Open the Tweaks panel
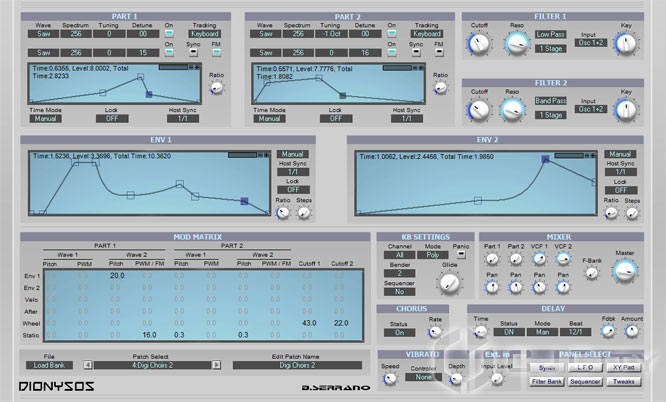Viewport: 666px width, 402px height. point(624,382)
